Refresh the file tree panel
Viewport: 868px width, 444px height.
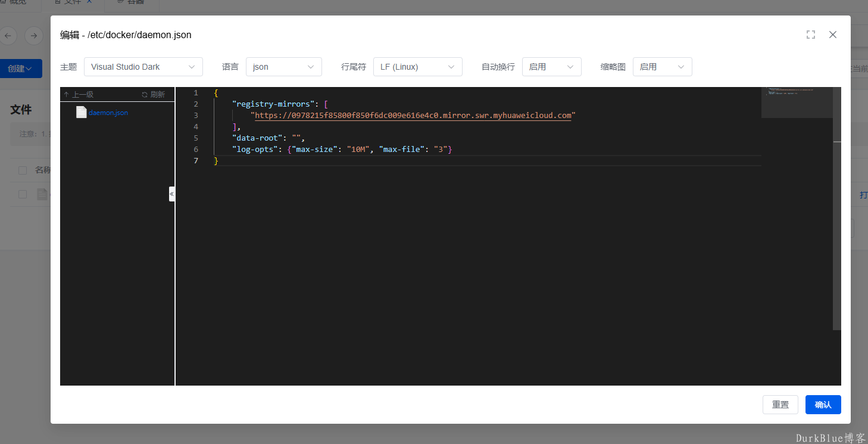pos(153,94)
